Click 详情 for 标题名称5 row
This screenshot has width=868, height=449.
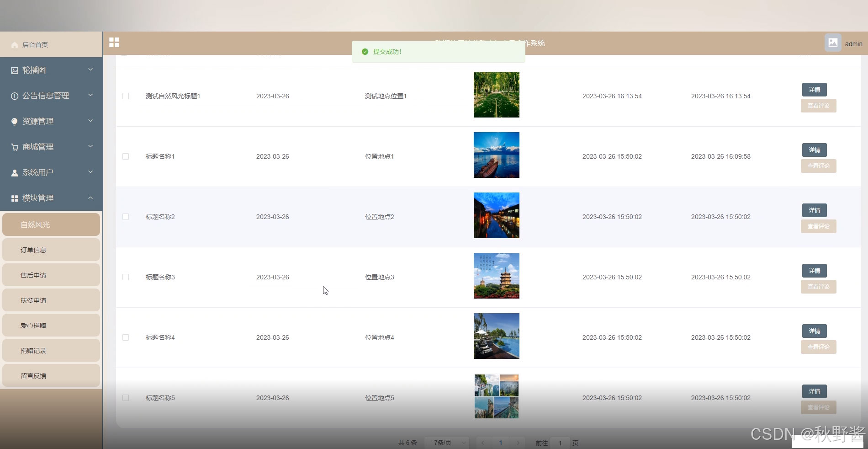[x=815, y=391]
